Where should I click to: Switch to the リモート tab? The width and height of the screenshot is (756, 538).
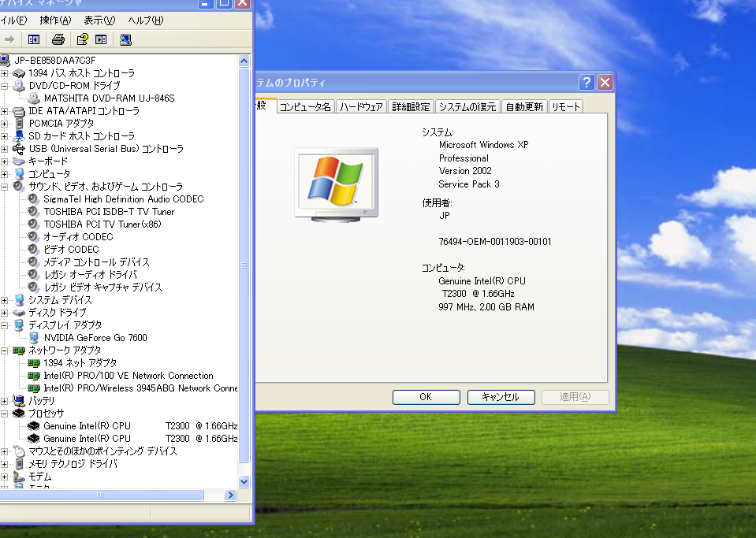565,106
